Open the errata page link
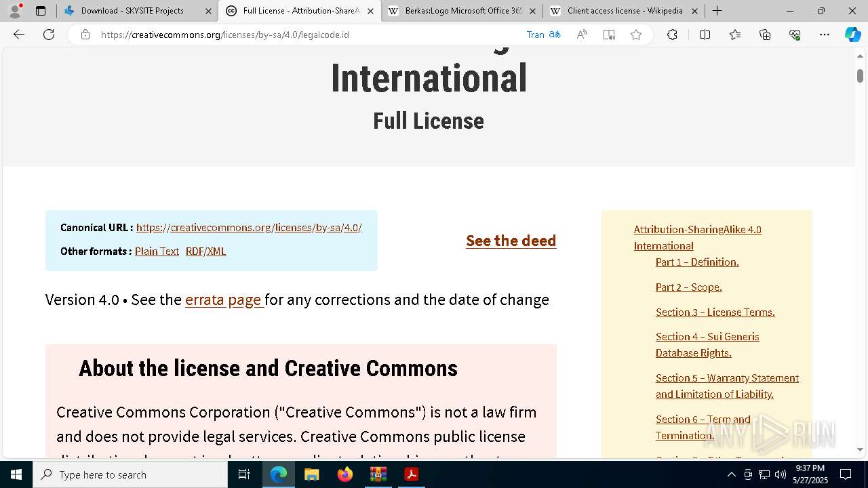The height and width of the screenshot is (488, 868). click(x=224, y=300)
